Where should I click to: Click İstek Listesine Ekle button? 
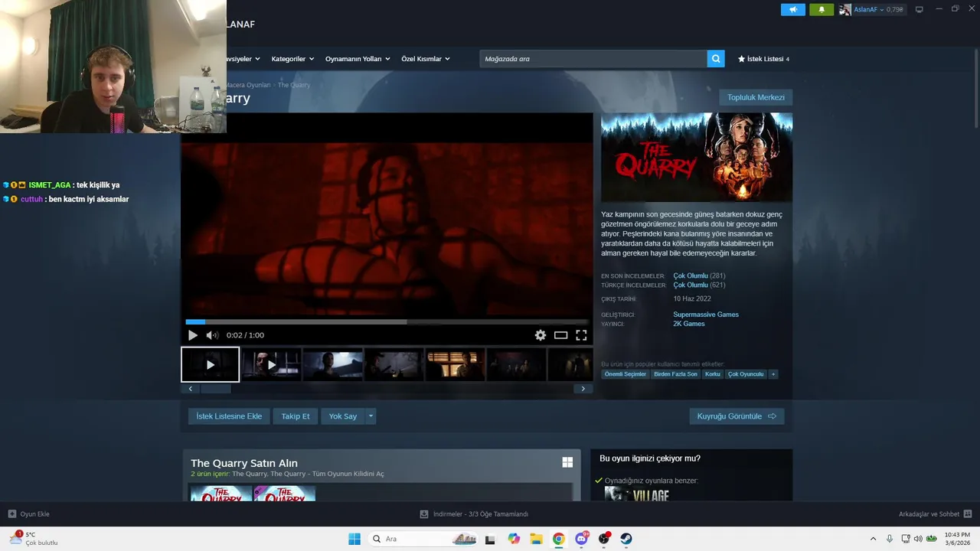(229, 416)
